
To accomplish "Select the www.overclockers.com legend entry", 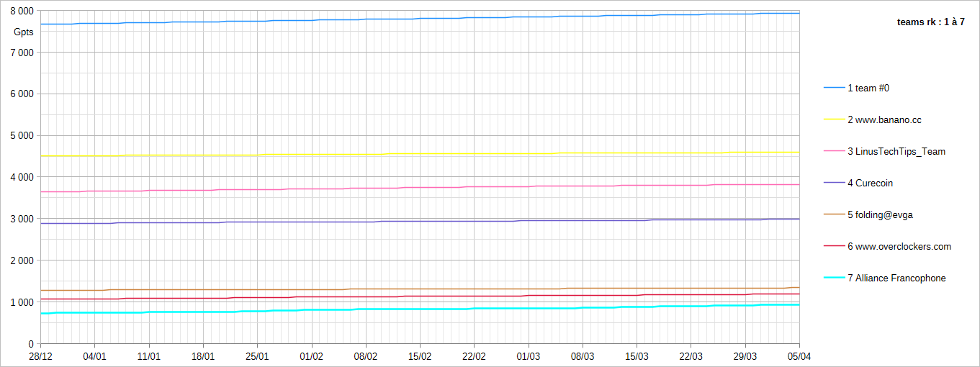I will 899,246.
